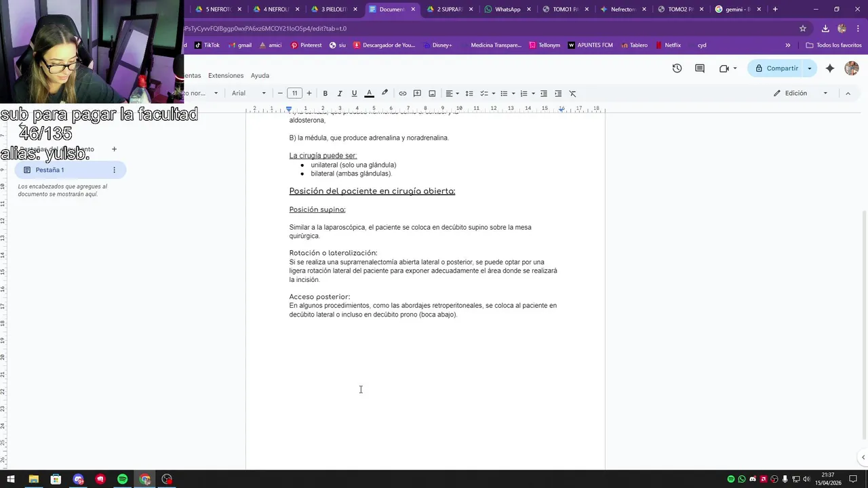Switch to the 2 SUPRAR browser tab
The height and width of the screenshot is (488, 868).
point(449,9)
